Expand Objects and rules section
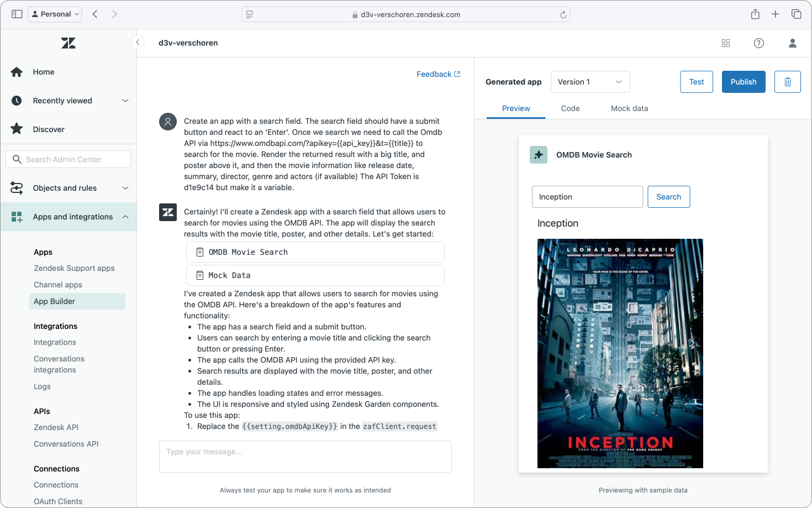Screen dimensions: 812x508 (68, 188)
